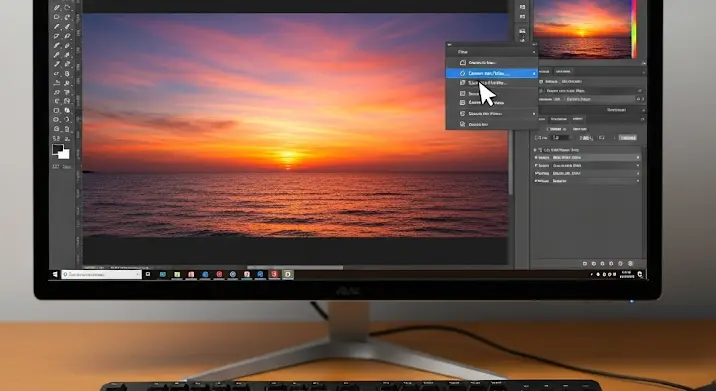Click the white background color swatch
Viewport: 716px width, 391px height.
[64, 154]
